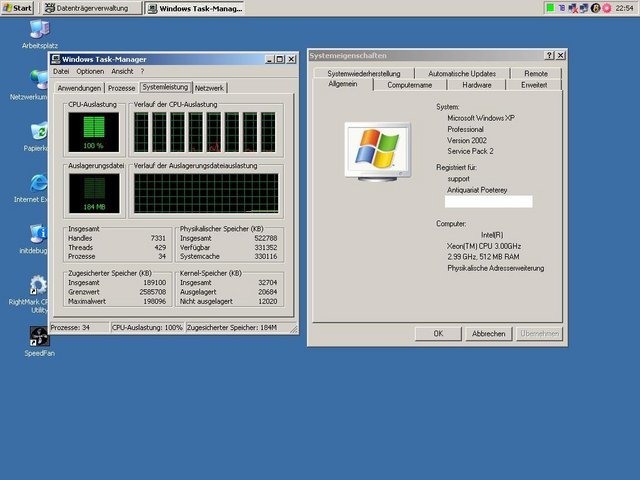
Task: Click the connected network tray icon
Action: 584,8
